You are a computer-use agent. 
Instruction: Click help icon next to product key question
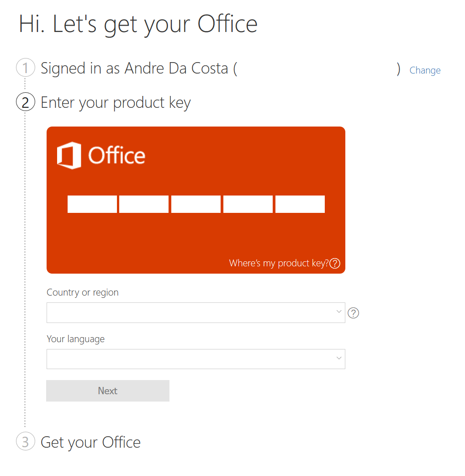click(335, 263)
